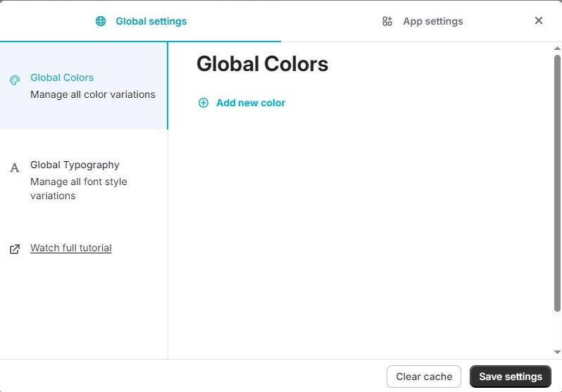Close the settings dialog with the X

tap(539, 20)
